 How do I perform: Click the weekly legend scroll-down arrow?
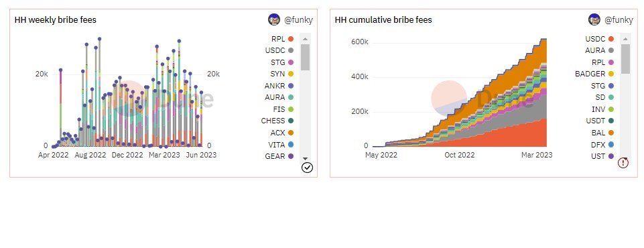pyautogui.click(x=305, y=158)
